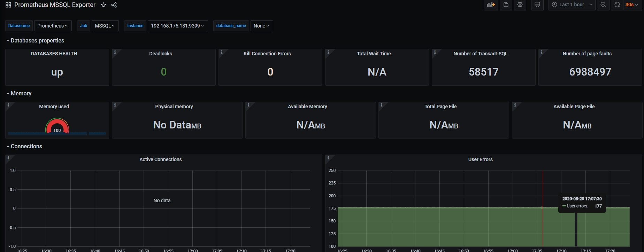Cycle view mode with monitor icon
Viewport: 644px width, 252px height.
pos(537,5)
